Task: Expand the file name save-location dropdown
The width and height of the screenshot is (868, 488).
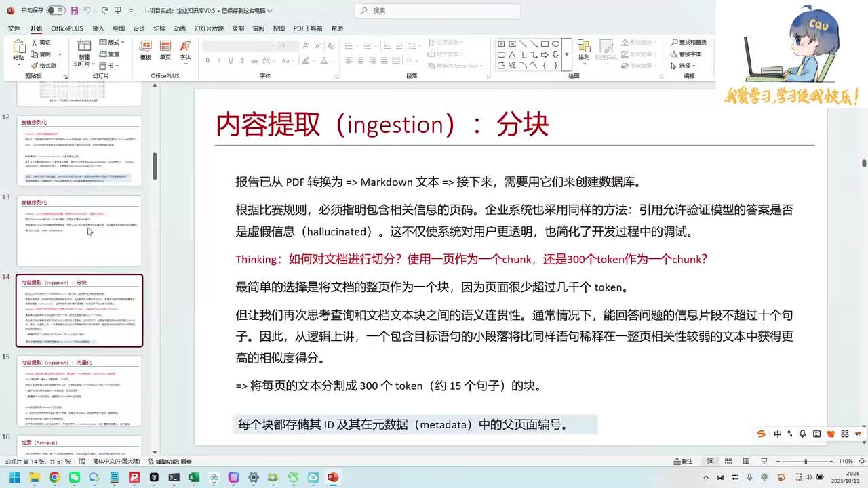Action: click(x=270, y=11)
